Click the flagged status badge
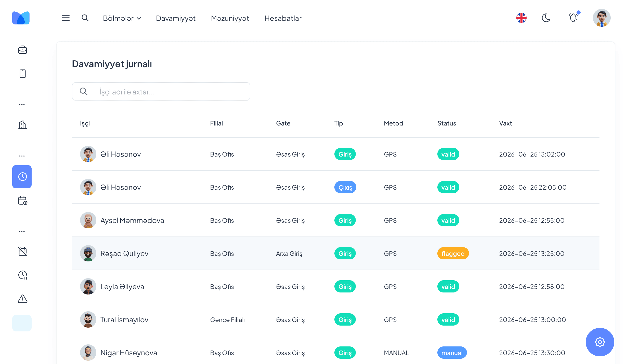 (x=453, y=254)
